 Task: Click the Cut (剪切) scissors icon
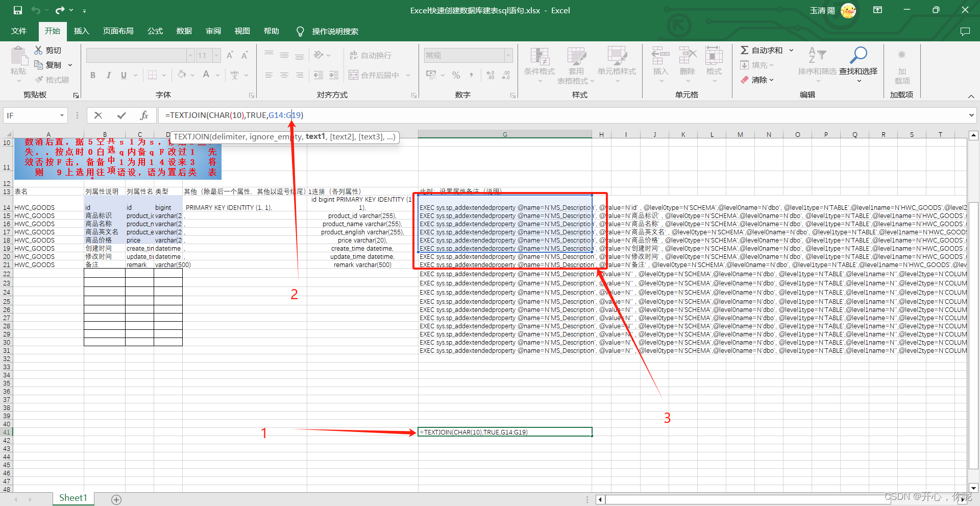pos(38,50)
